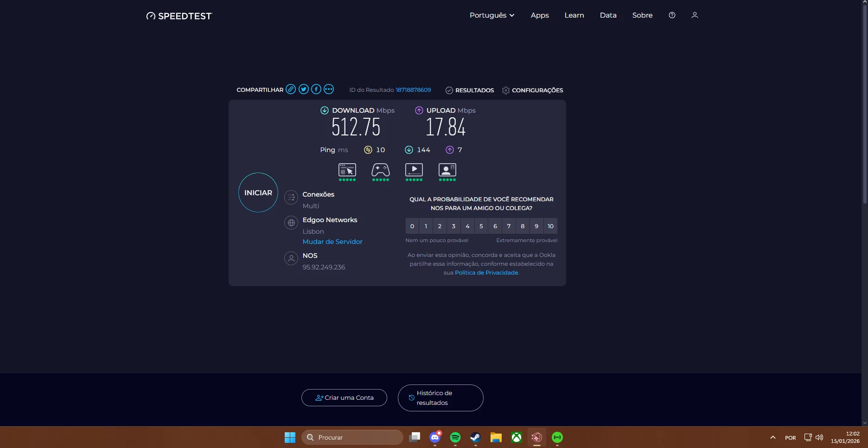
Task: Open File Explorer from the taskbar
Action: click(x=496, y=437)
